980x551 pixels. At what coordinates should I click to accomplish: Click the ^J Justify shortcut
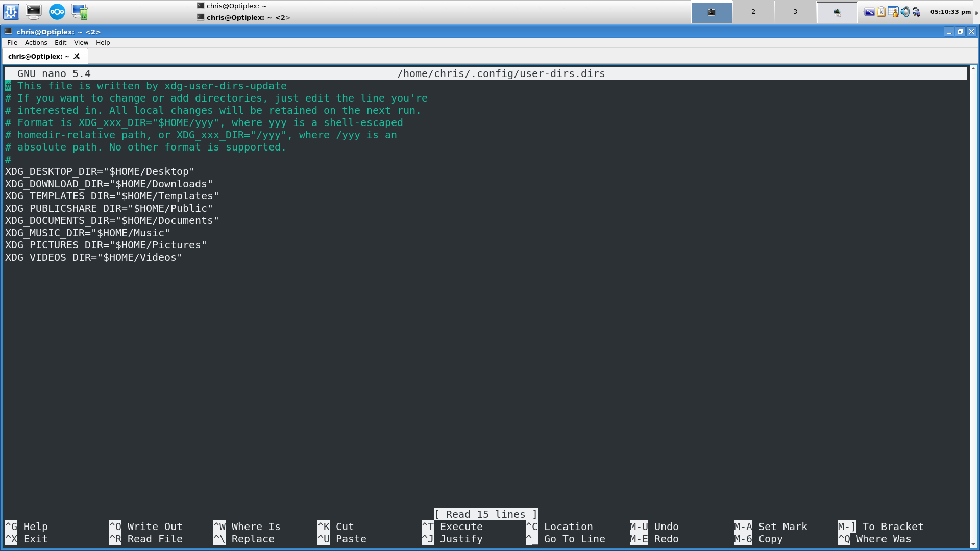click(452, 539)
